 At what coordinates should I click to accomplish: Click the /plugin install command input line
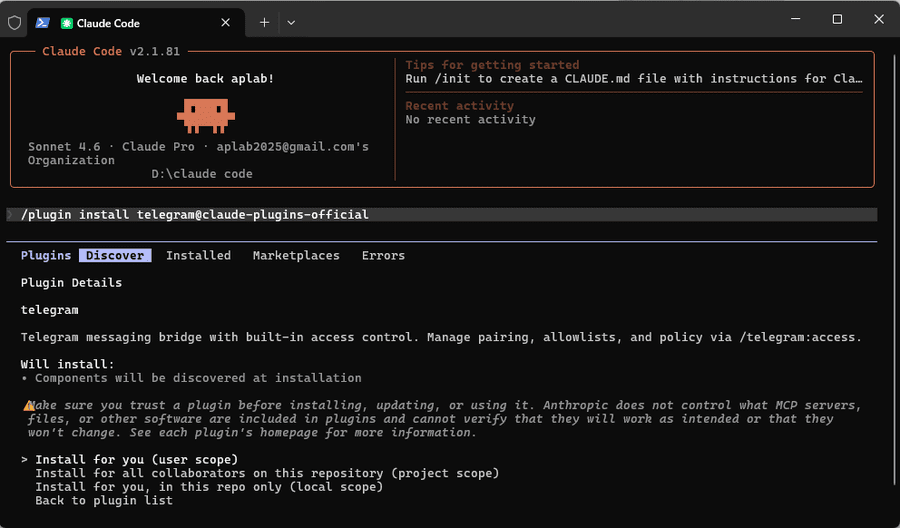pyautogui.click(x=441, y=215)
